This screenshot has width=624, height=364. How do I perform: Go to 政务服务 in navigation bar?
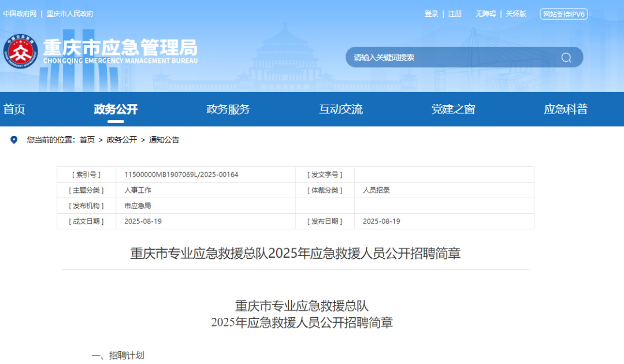click(x=228, y=109)
